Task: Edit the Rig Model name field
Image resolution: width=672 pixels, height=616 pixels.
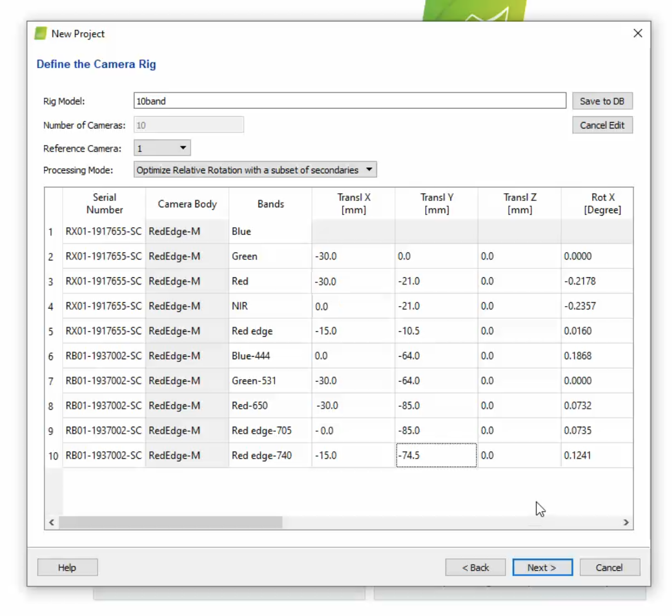Action: pos(350,101)
